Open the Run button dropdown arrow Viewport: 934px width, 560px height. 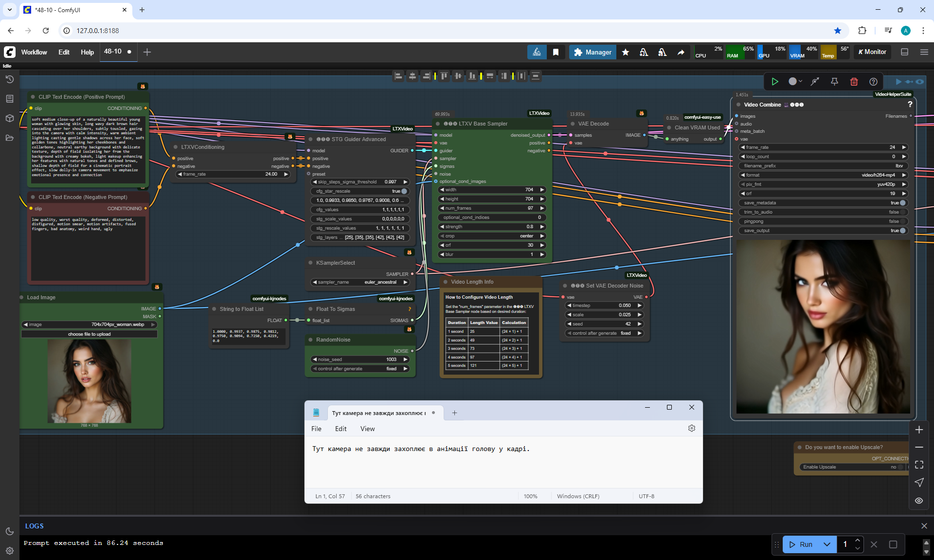pos(827,544)
